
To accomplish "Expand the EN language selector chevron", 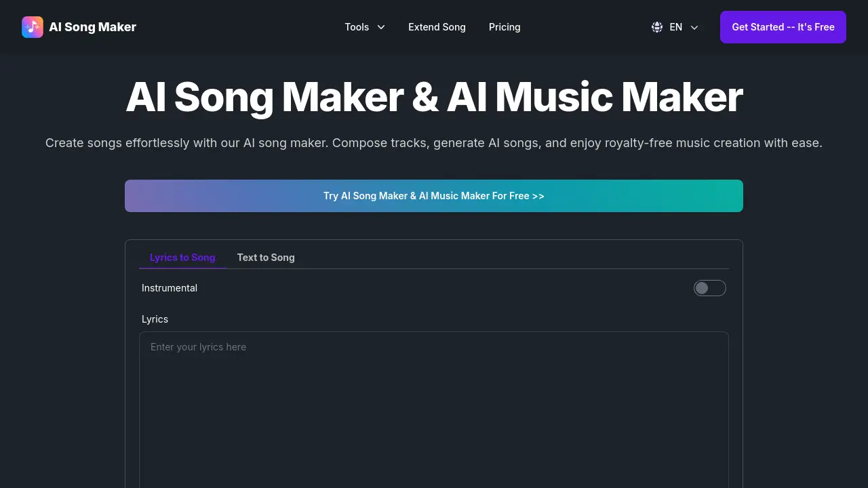I will coord(694,27).
